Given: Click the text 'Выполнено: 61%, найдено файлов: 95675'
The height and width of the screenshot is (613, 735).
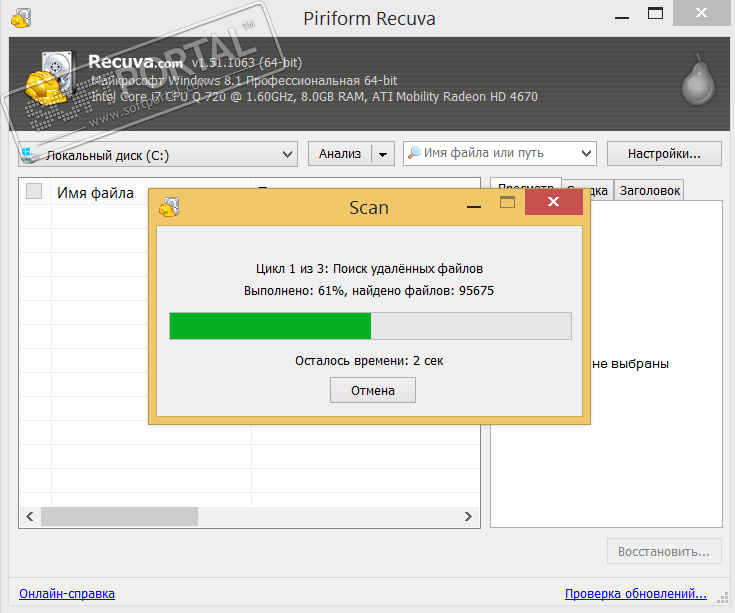Looking at the screenshot, I should [x=369, y=291].
